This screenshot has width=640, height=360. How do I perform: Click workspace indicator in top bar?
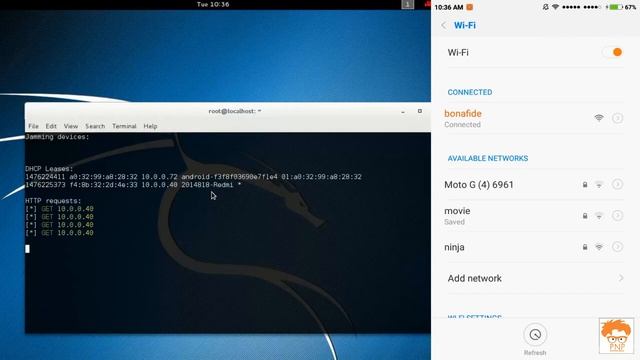(407, 4)
